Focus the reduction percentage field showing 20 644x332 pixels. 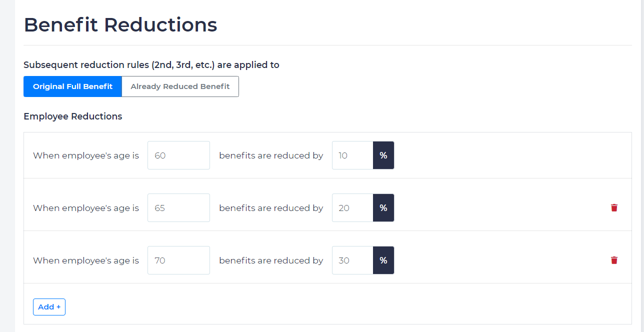[x=352, y=207]
